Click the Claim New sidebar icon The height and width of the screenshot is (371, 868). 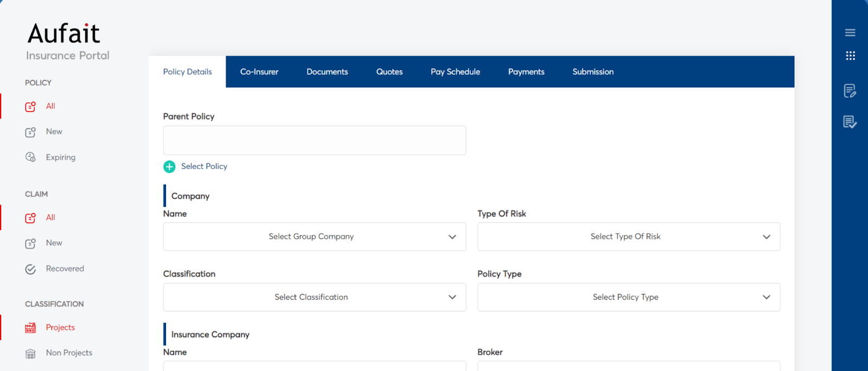30,243
